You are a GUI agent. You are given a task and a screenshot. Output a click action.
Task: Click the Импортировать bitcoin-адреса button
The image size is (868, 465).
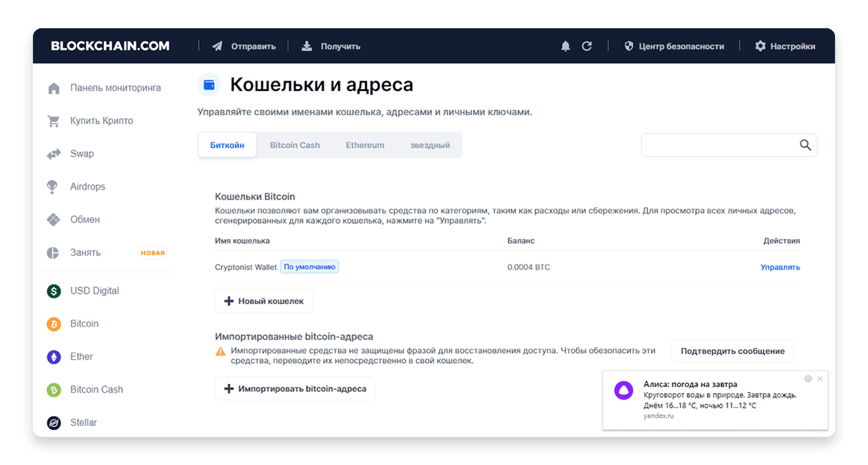[296, 389]
